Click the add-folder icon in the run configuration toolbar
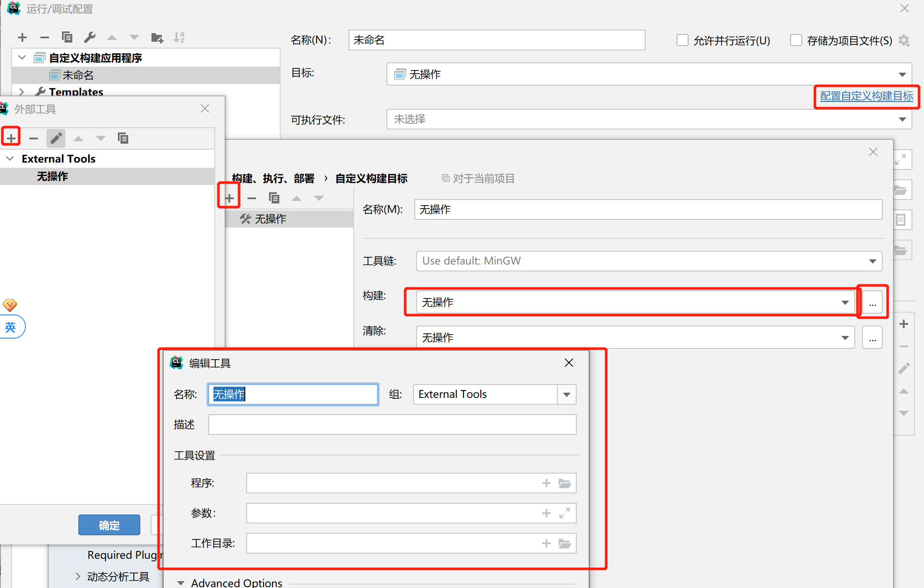The width and height of the screenshot is (924, 588). tap(157, 38)
